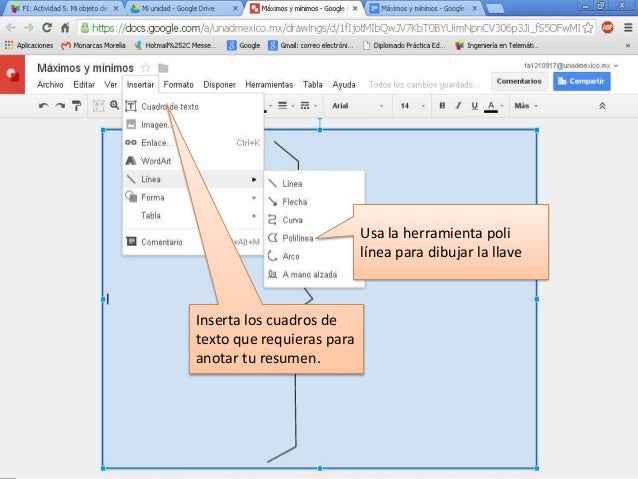Select the Paint format roller icon
Viewport: 638px width, 479px height.
[76, 105]
